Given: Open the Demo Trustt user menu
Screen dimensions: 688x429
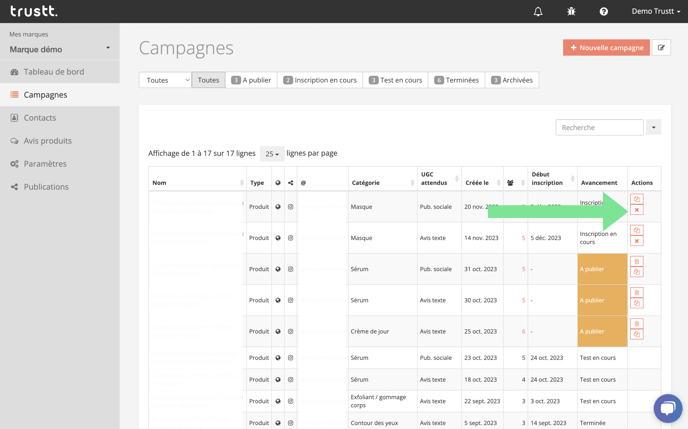Looking at the screenshot, I should coord(656,11).
